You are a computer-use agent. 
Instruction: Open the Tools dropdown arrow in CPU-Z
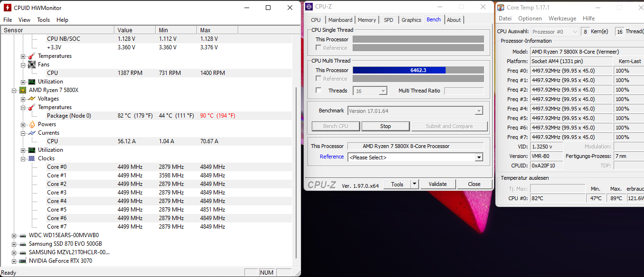pyautogui.click(x=414, y=184)
